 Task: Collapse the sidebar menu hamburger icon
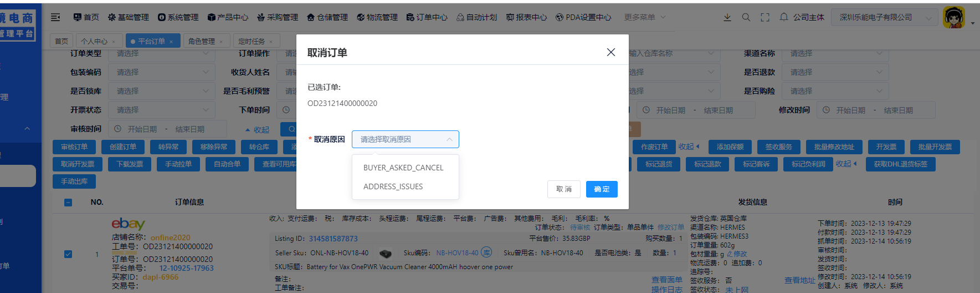[55, 17]
